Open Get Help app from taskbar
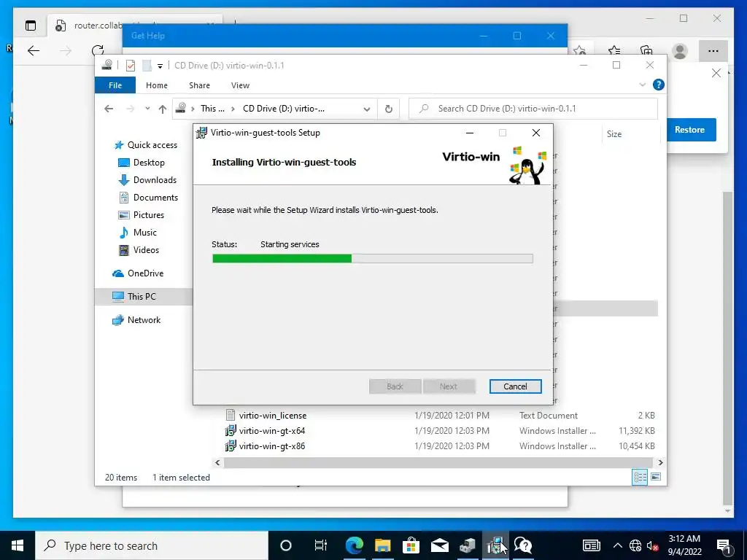 (523, 545)
